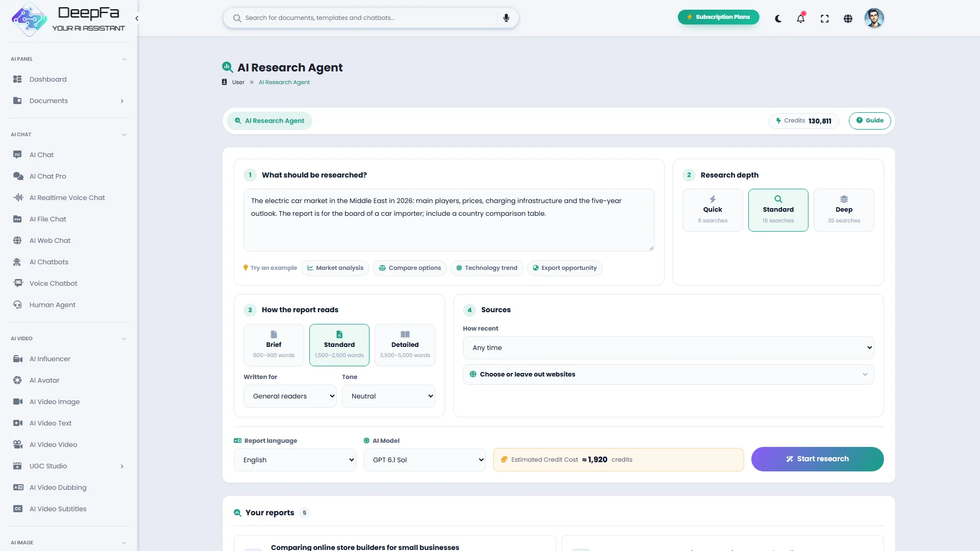Open the How recent dropdown
Viewport: 980px width, 551px height.
click(668, 347)
